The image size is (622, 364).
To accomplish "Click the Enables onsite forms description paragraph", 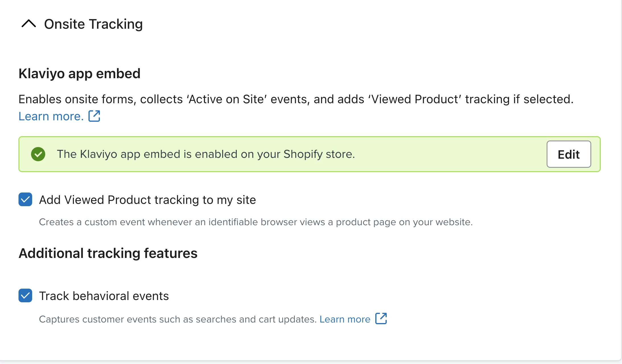I will click(296, 99).
